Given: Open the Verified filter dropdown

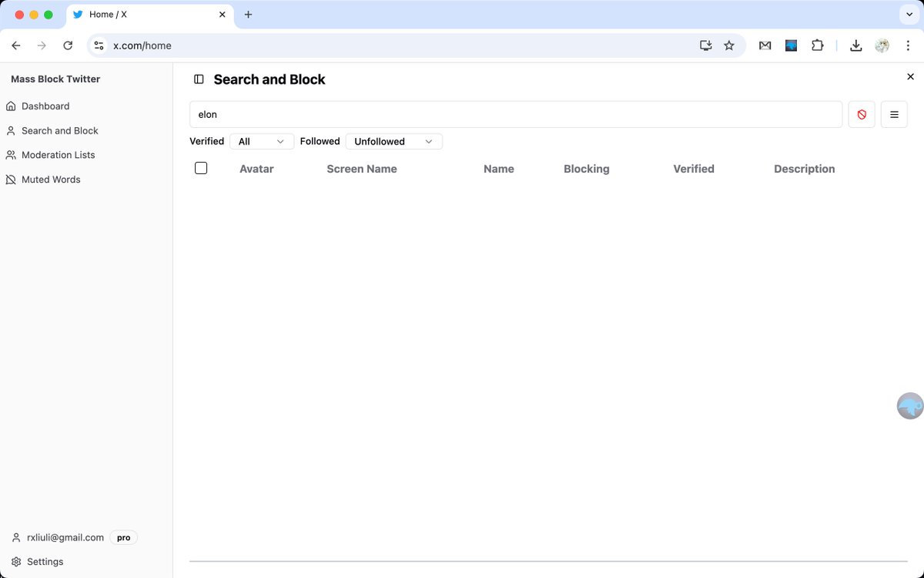Looking at the screenshot, I should coord(262,142).
